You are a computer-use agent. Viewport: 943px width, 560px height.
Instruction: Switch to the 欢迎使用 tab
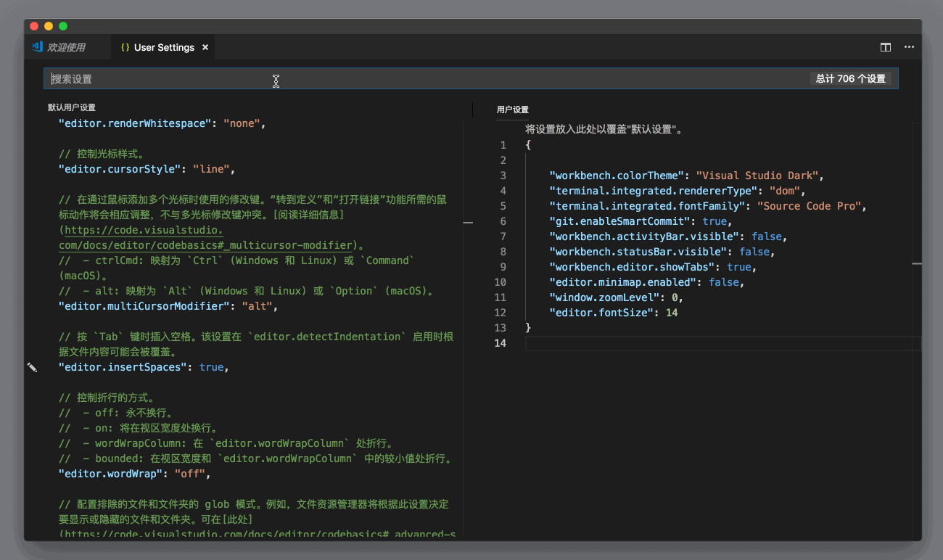[65, 47]
